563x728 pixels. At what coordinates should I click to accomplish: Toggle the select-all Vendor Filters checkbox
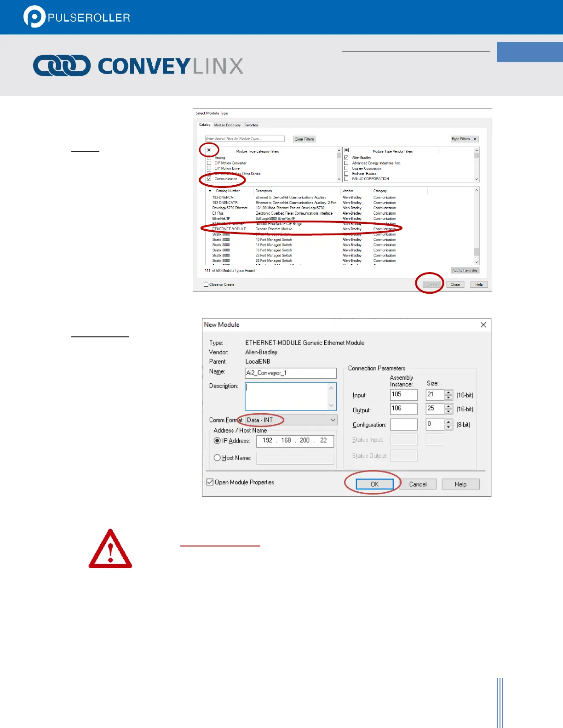point(347,150)
